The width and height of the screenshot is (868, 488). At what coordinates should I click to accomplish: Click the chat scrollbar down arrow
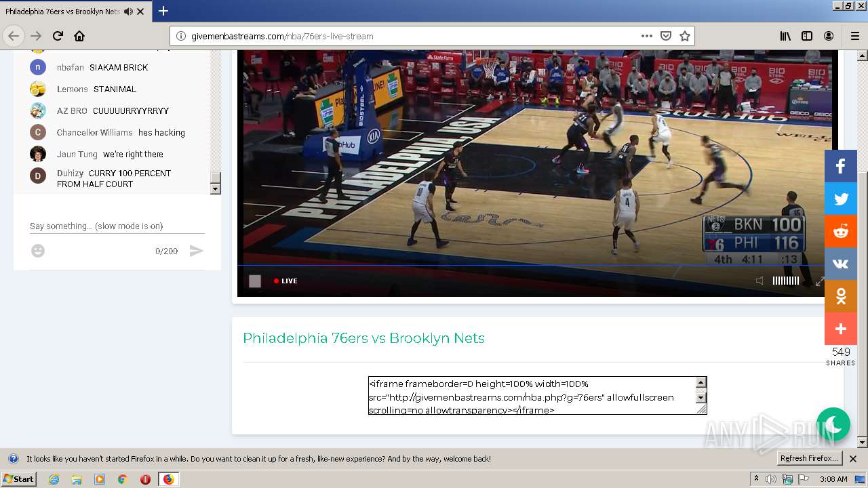point(216,189)
